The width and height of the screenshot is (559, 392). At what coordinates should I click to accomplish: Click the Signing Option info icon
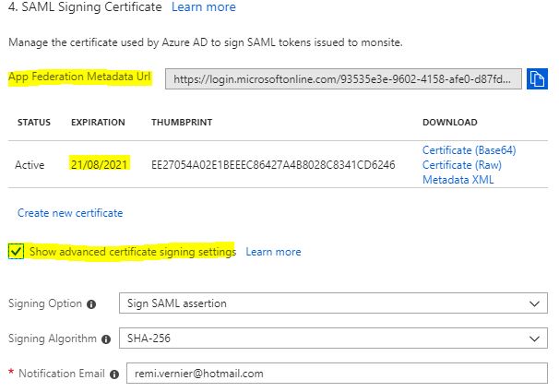tap(92, 303)
